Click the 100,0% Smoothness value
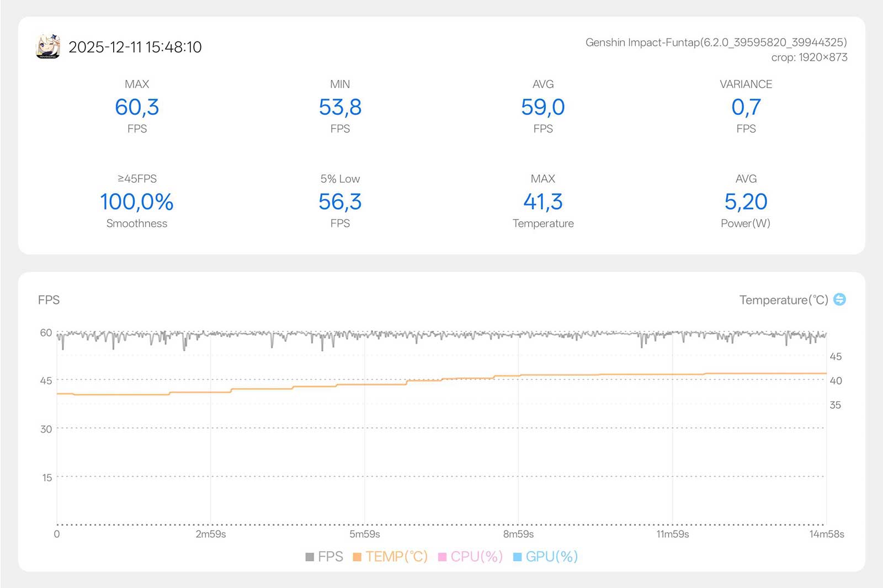The image size is (883, 588). coord(137,202)
